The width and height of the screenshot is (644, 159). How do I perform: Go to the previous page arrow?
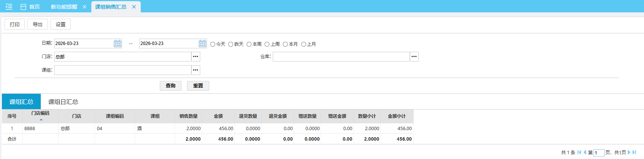click(585, 152)
